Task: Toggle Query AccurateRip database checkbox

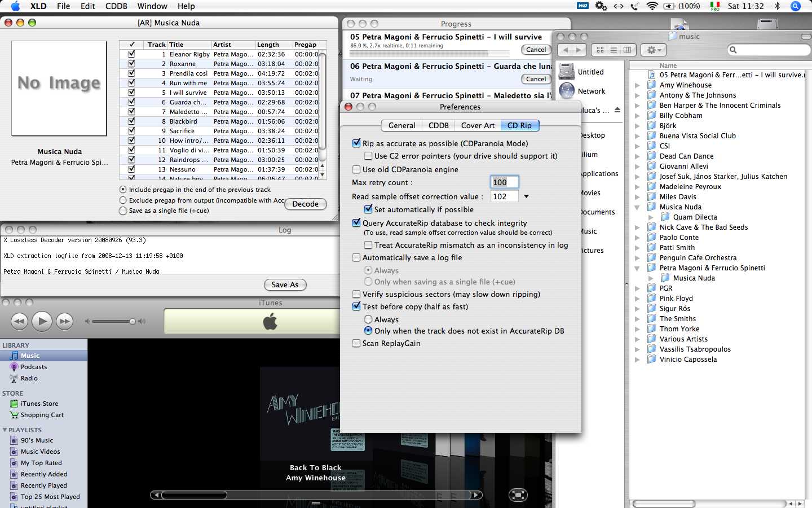Action: [x=356, y=223]
